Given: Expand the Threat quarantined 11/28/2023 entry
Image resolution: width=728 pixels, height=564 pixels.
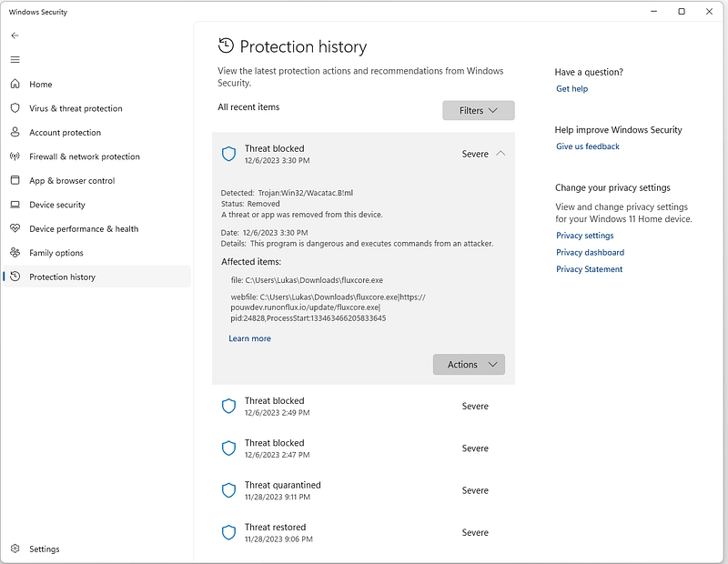Looking at the screenshot, I should point(363,490).
